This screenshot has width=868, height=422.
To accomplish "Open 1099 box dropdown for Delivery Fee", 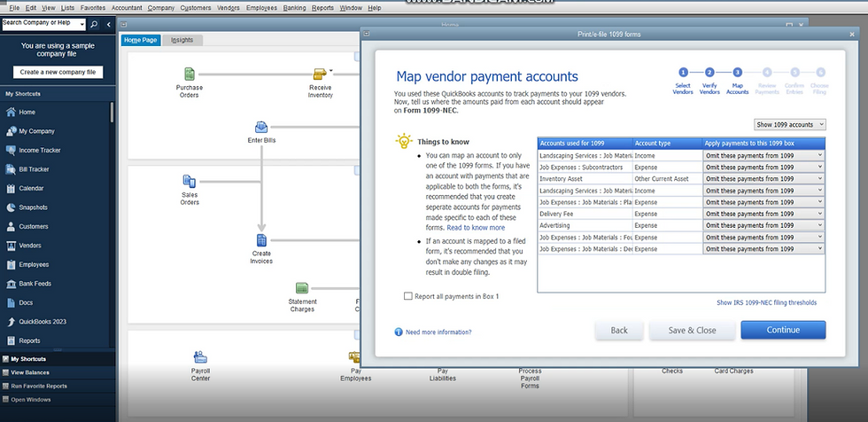I will (763, 214).
